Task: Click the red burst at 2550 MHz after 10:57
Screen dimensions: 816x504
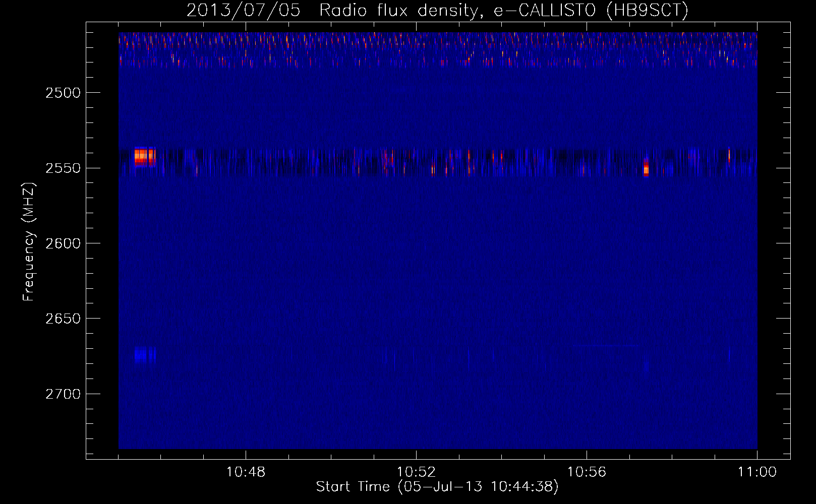Action: point(646,167)
